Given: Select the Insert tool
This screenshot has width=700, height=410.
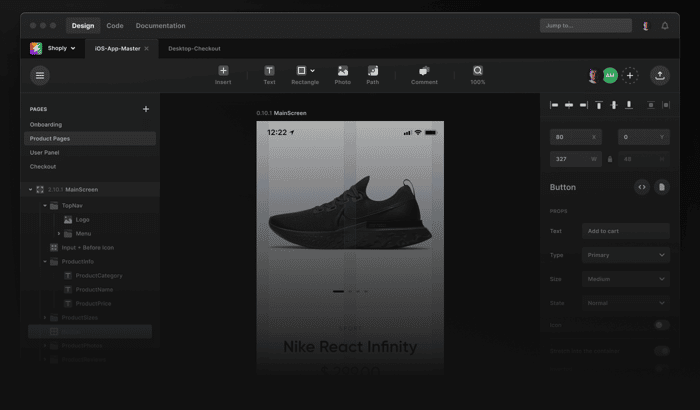Looking at the screenshot, I should coord(223,75).
